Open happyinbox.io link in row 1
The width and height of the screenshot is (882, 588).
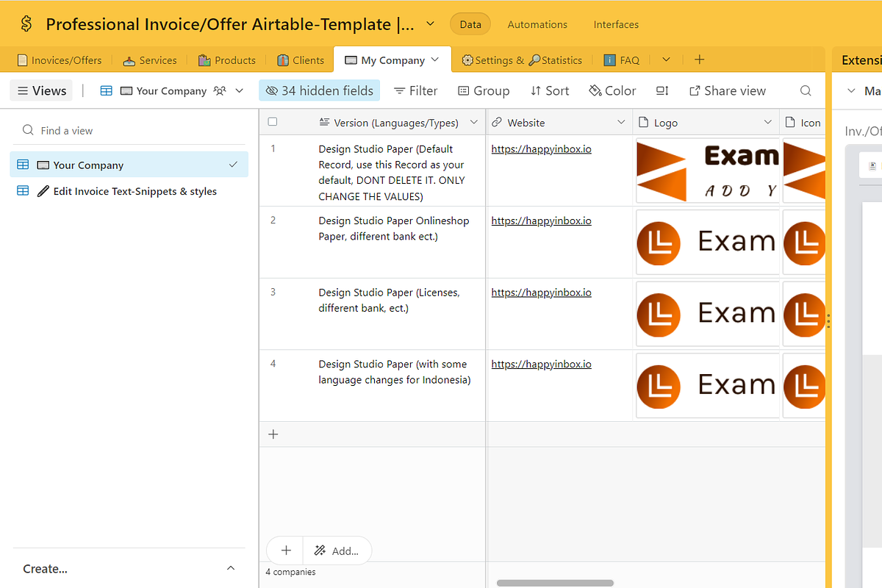point(541,149)
